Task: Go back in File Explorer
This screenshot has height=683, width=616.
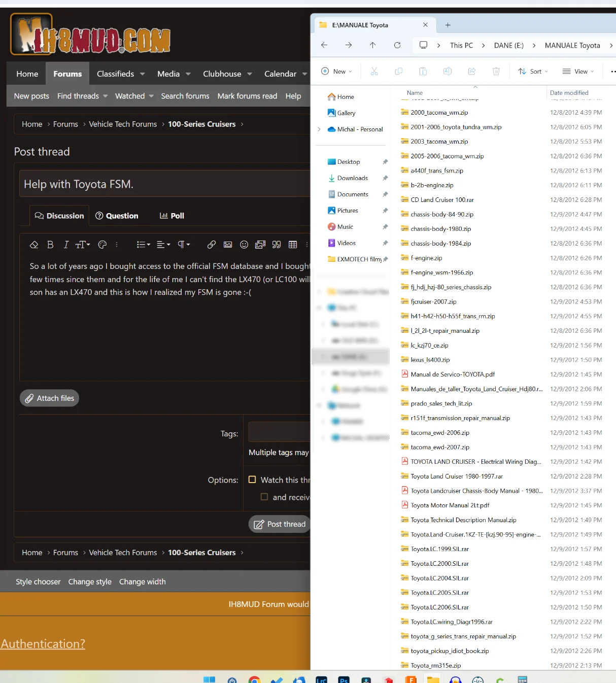Action: 324,45
